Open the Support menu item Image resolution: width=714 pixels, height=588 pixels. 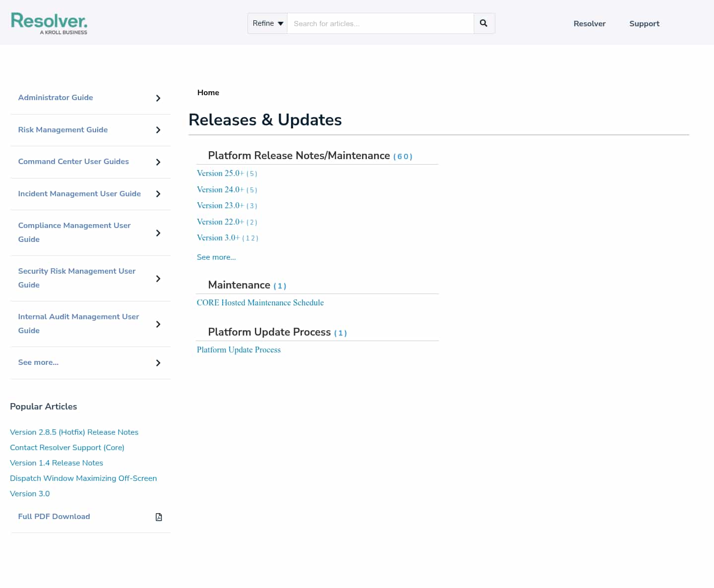pyautogui.click(x=644, y=23)
